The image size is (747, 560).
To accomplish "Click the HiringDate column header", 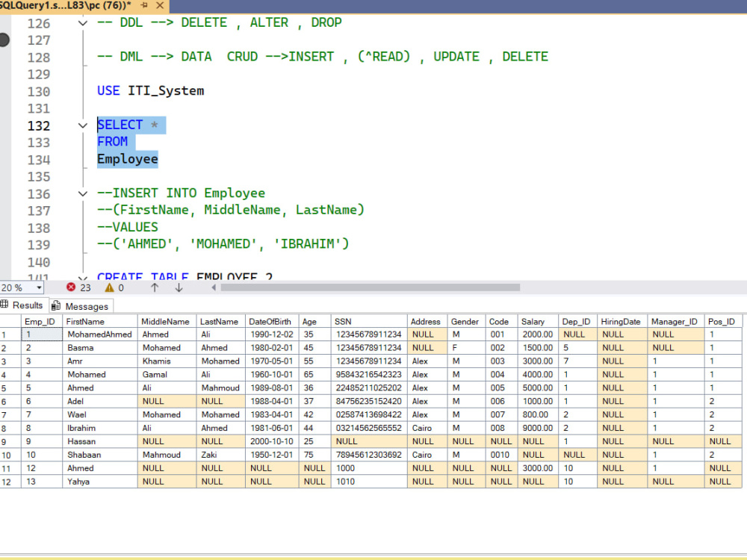I will [622, 321].
